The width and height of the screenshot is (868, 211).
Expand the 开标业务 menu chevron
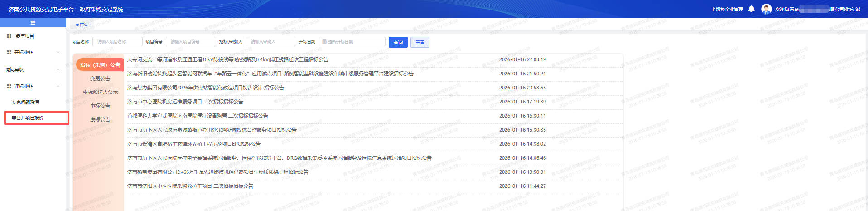click(58, 53)
